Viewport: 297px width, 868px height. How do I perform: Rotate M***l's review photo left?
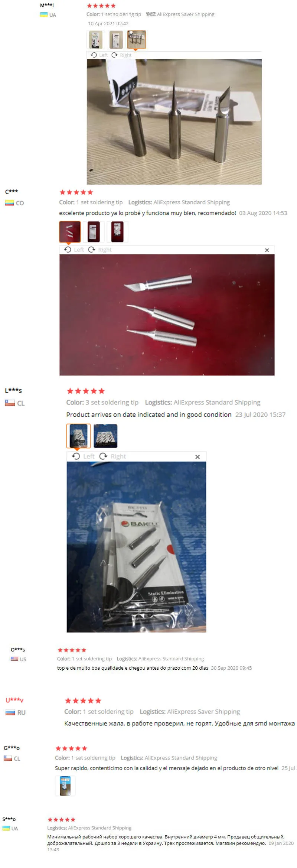click(x=99, y=55)
